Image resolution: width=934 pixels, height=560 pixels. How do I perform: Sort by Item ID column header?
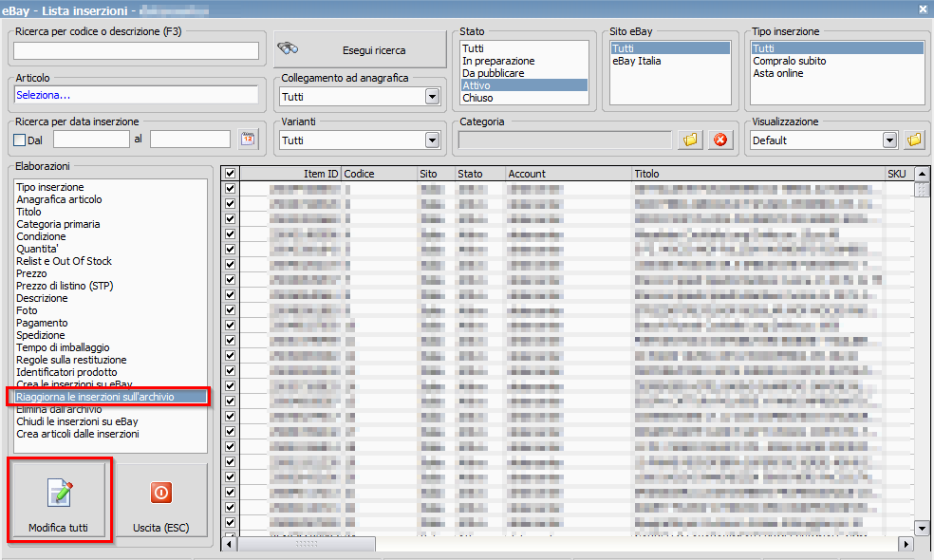click(x=290, y=174)
